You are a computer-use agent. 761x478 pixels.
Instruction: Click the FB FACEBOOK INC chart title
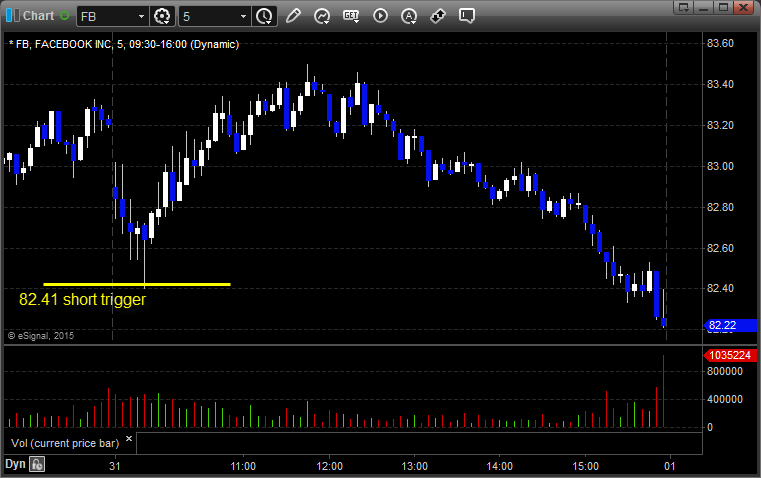pos(124,45)
